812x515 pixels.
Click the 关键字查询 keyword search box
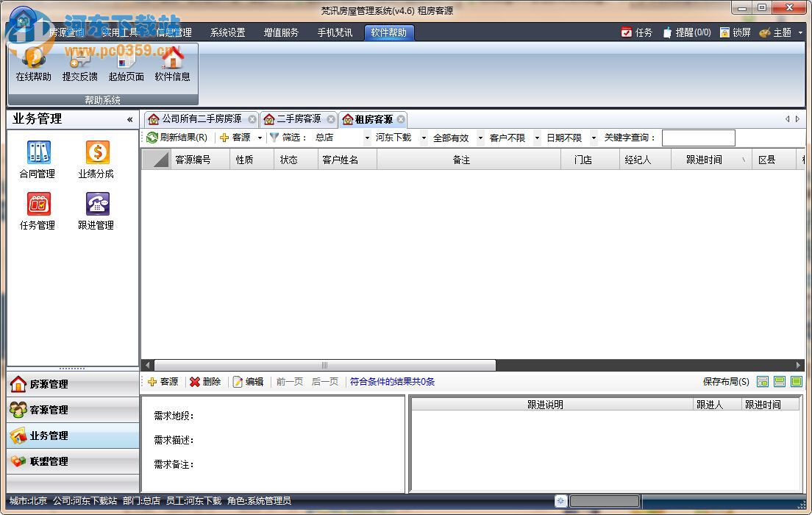pos(699,138)
